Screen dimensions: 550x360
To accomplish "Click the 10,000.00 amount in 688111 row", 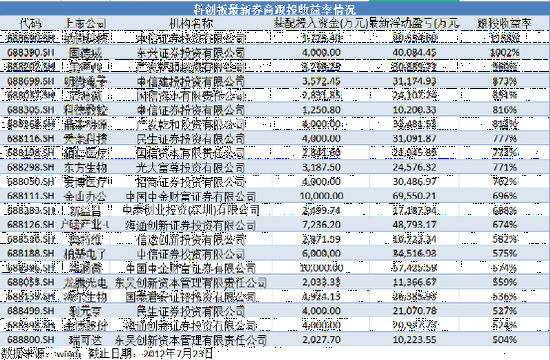I will coord(321,196).
